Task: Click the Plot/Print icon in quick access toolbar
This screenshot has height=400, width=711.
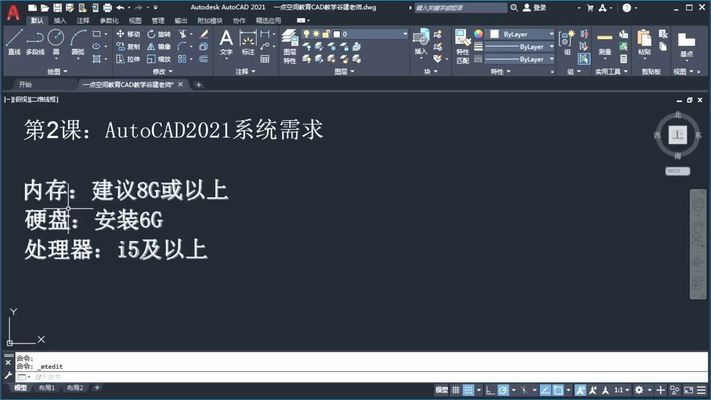Action: coord(107,7)
